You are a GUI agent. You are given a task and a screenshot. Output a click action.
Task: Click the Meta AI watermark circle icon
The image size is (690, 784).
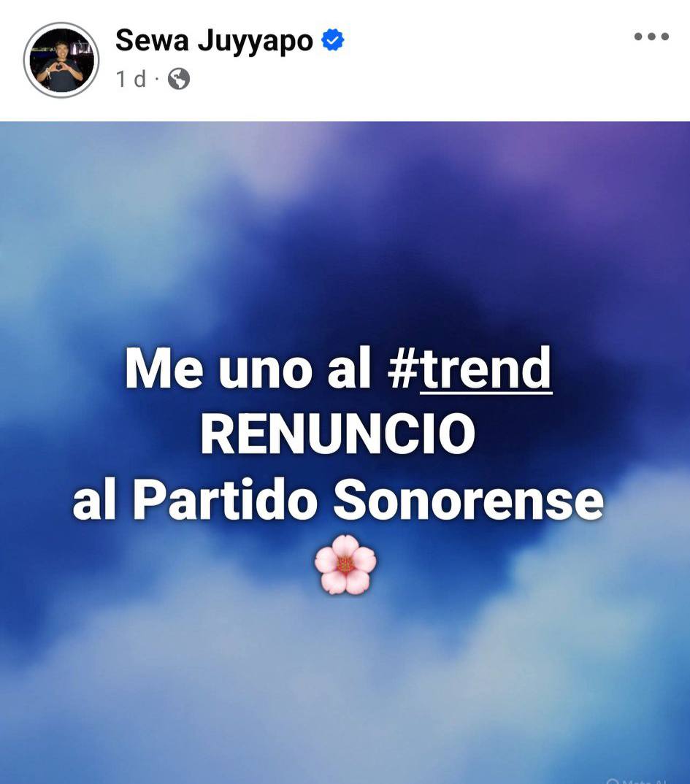pos(612,781)
